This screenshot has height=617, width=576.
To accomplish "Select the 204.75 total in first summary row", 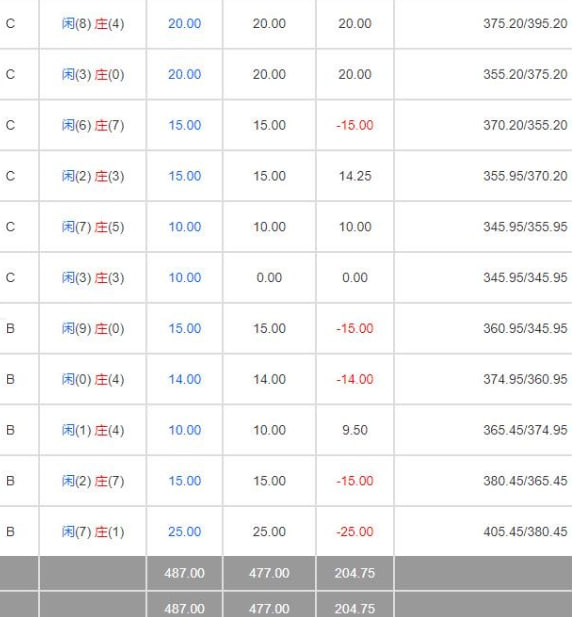I will point(355,573).
